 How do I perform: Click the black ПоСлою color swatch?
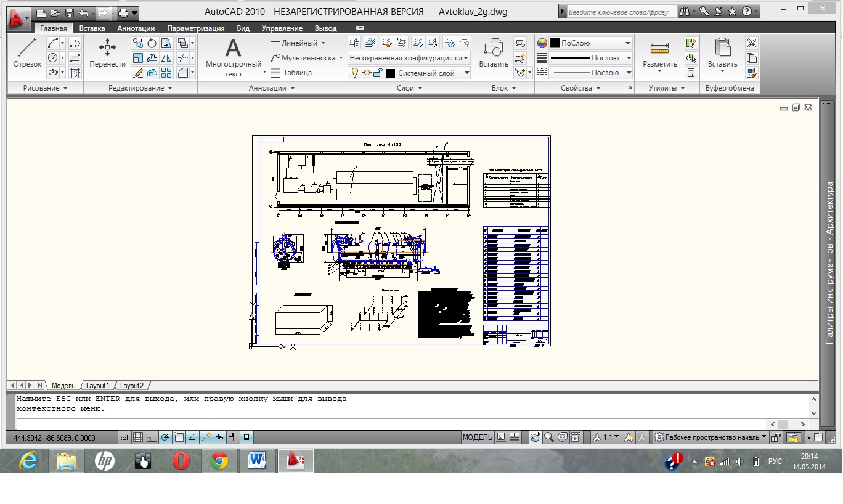555,43
